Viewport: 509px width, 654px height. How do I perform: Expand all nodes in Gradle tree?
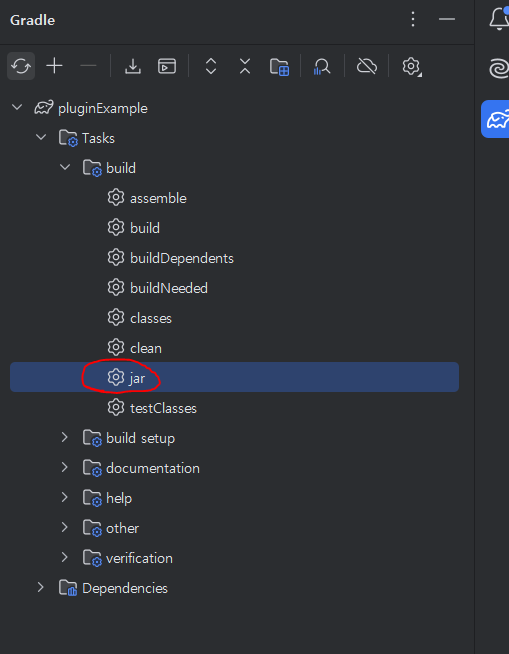tap(211, 66)
